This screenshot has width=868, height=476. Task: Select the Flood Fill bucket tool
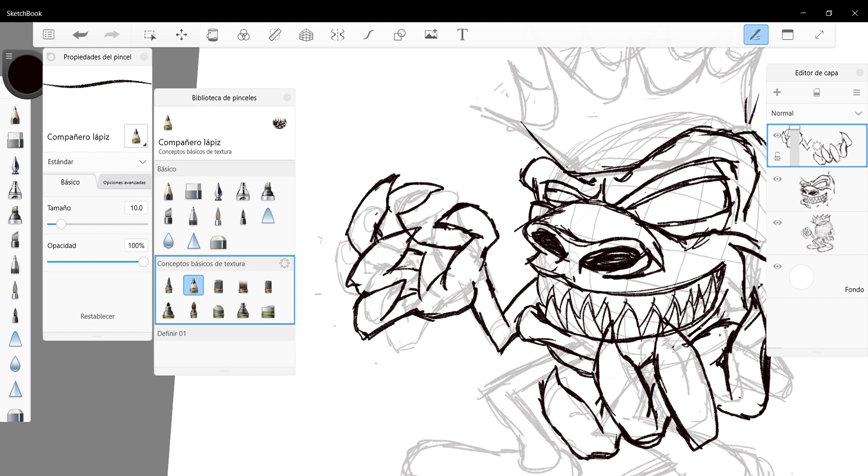click(212, 35)
